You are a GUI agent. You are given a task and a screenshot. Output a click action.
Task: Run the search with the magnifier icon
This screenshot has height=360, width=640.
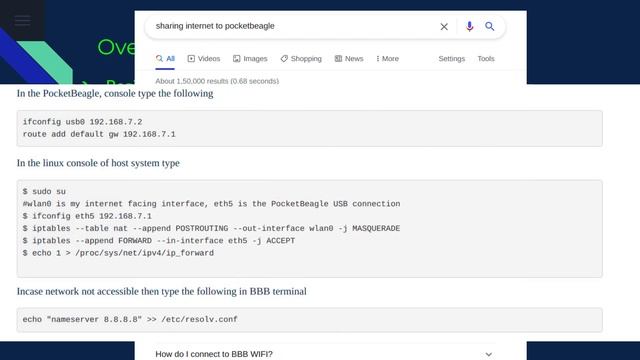click(490, 26)
